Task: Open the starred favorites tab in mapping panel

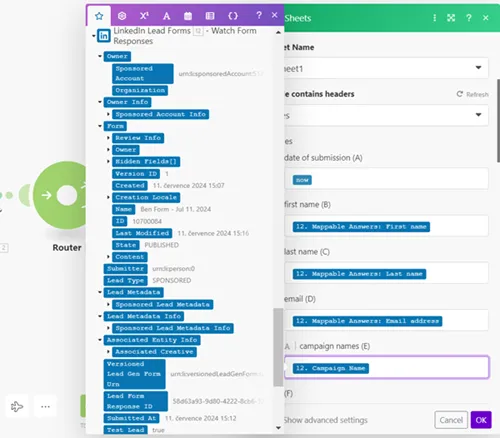Action: pos(99,16)
